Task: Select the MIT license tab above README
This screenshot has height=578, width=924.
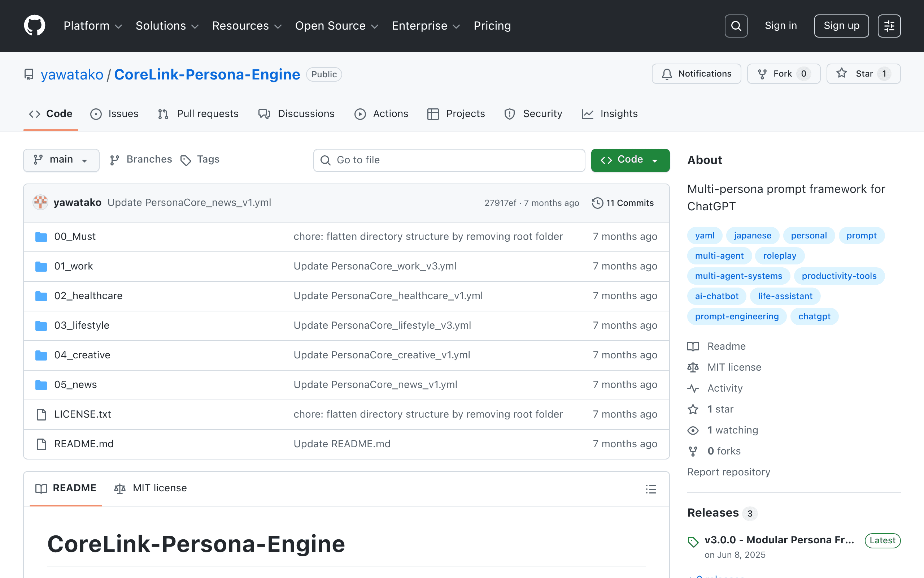Action: [x=151, y=488]
